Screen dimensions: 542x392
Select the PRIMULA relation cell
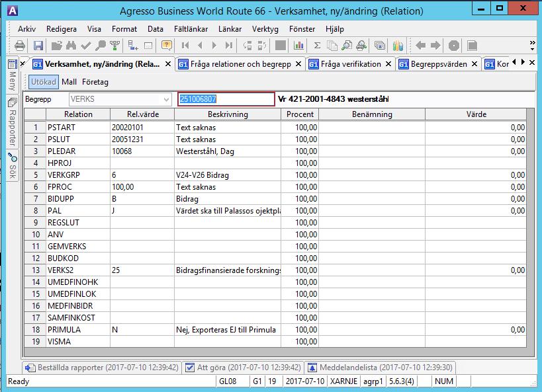pos(78,330)
